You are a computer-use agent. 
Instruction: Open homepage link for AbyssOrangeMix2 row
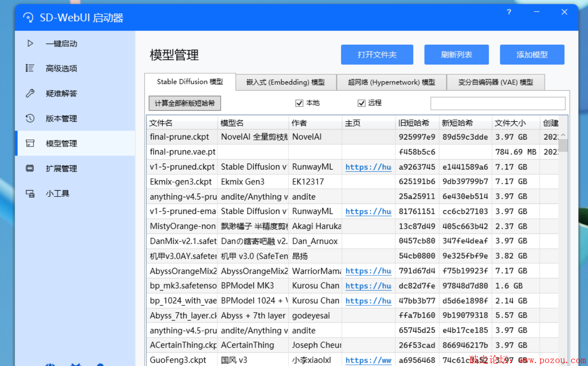(x=368, y=271)
